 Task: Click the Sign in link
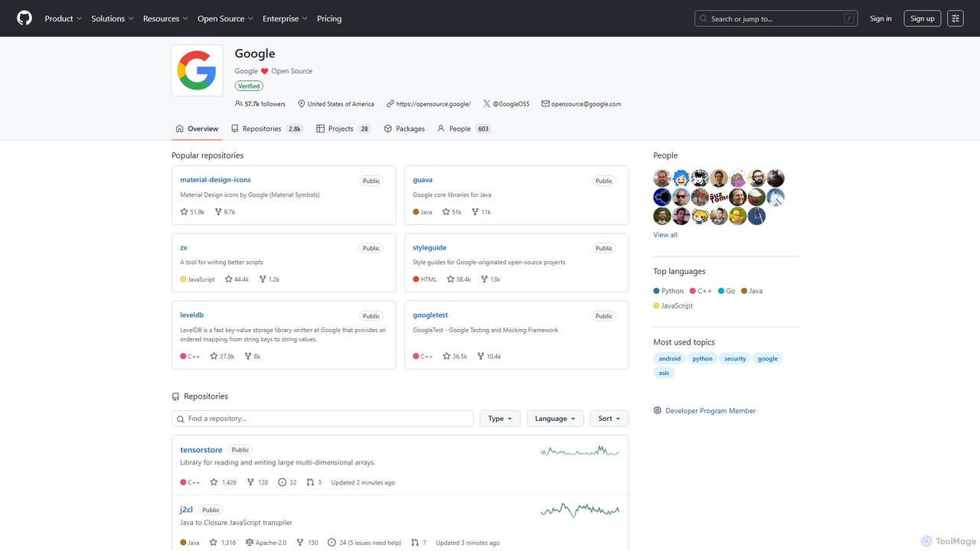point(880,18)
